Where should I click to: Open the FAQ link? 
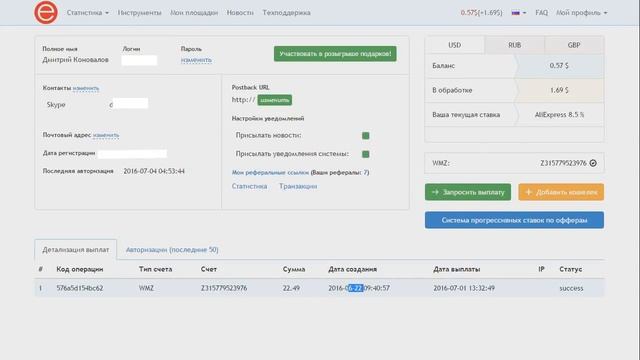tap(541, 13)
